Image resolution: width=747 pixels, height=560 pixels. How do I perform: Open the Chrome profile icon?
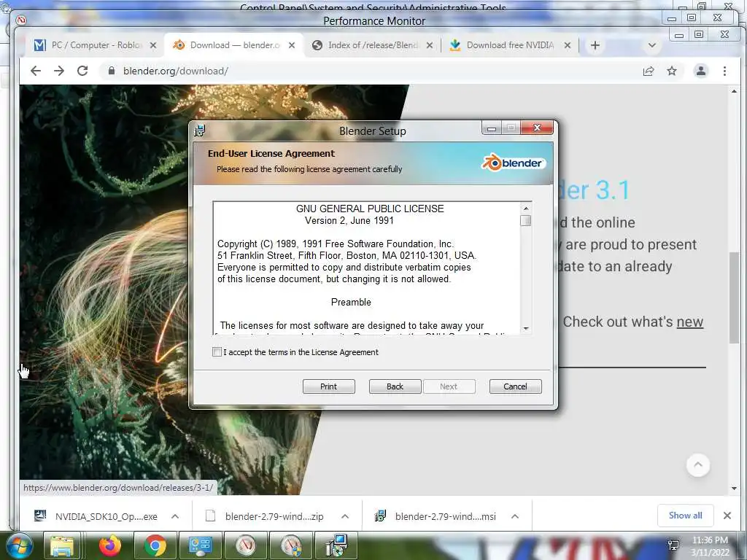pyautogui.click(x=701, y=71)
